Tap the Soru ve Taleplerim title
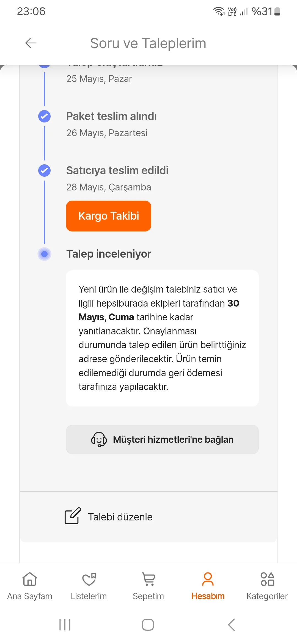Viewport: 297px width, 644px height. click(x=148, y=43)
